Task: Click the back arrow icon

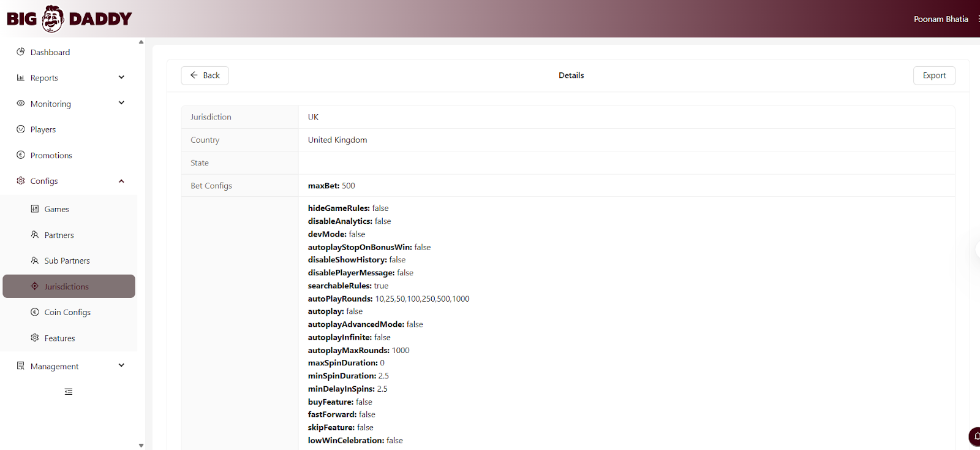Action: tap(194, 75)
